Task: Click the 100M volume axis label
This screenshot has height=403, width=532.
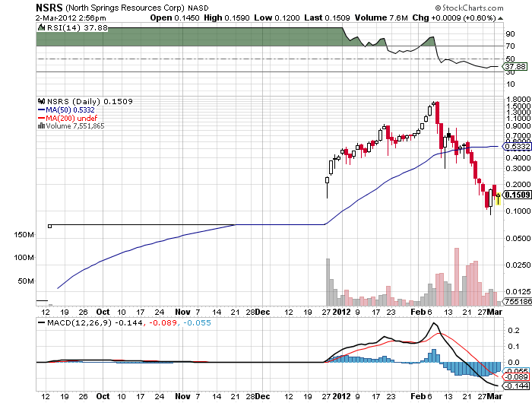Action: click(24, 258)
